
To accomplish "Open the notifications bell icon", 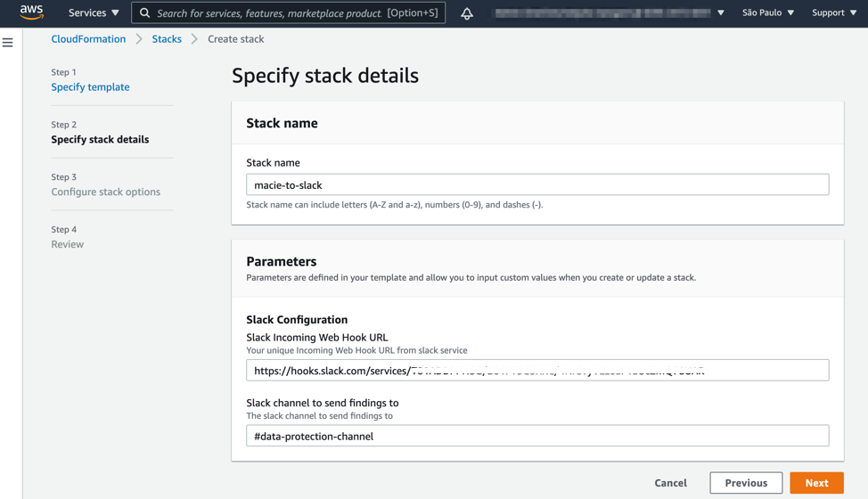I will (467, 13).
